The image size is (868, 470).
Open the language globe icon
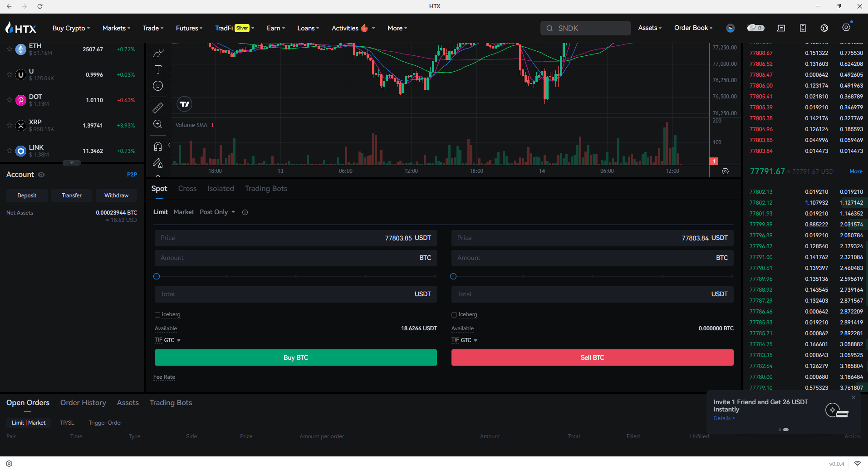[824, 28]
